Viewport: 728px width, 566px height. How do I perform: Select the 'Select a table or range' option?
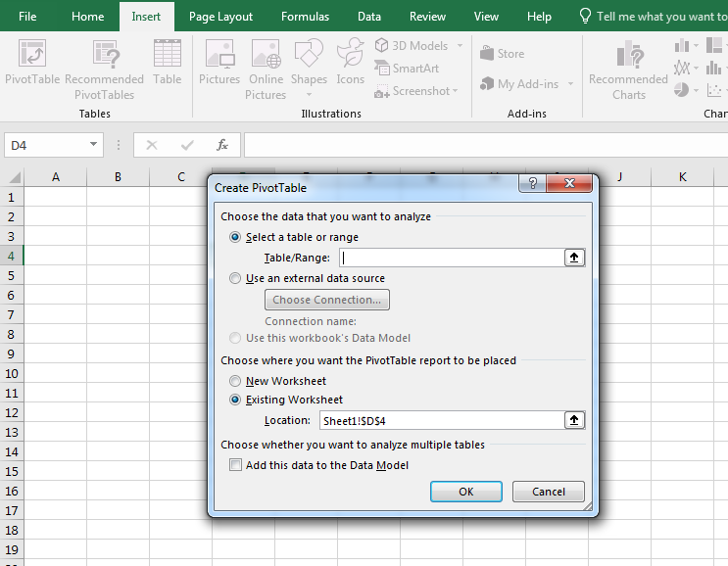coord(235,237)
